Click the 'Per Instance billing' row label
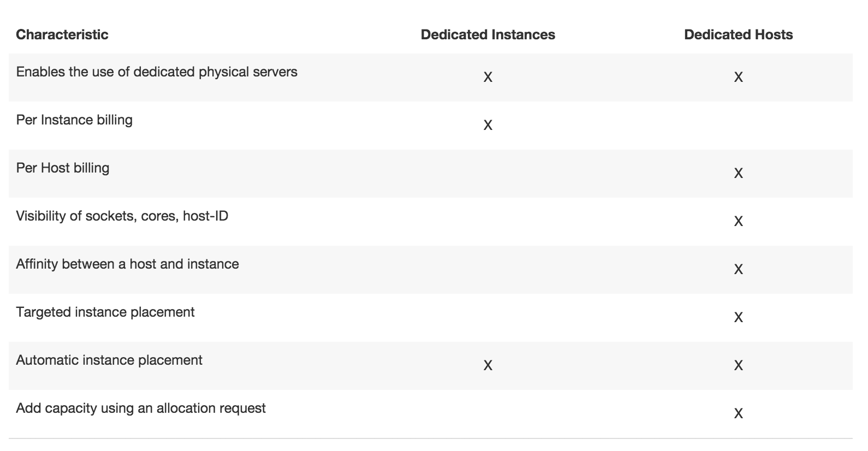 pyautogui.click(x=74, y=120)
